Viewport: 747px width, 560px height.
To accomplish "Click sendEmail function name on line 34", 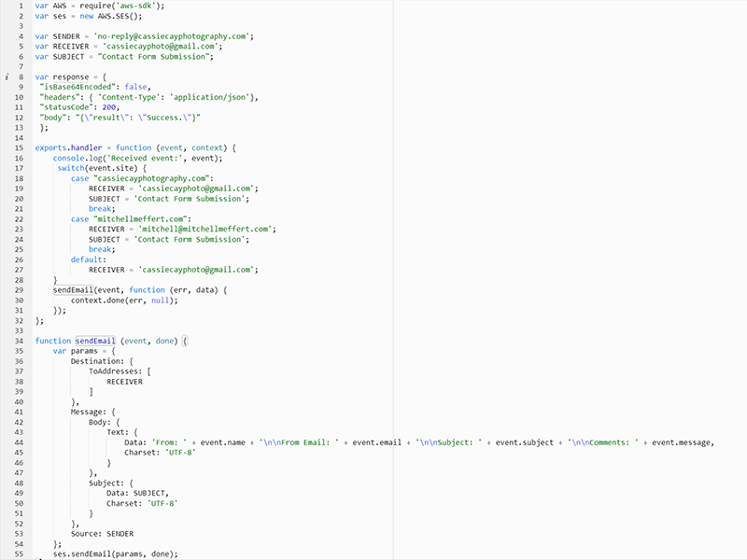I will 95,341.
